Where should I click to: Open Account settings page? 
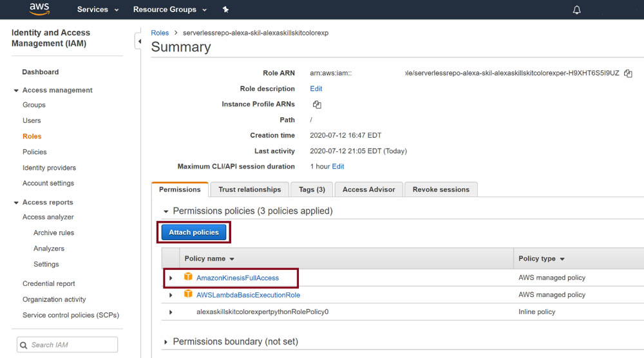tap(48, 183)
